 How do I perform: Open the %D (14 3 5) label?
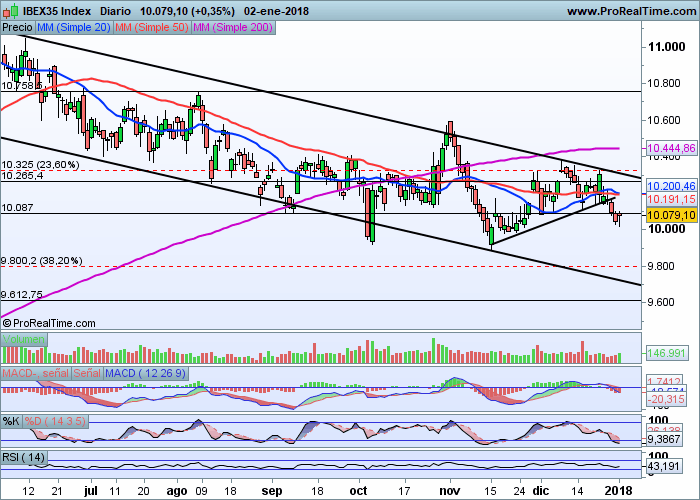(55, 421)
